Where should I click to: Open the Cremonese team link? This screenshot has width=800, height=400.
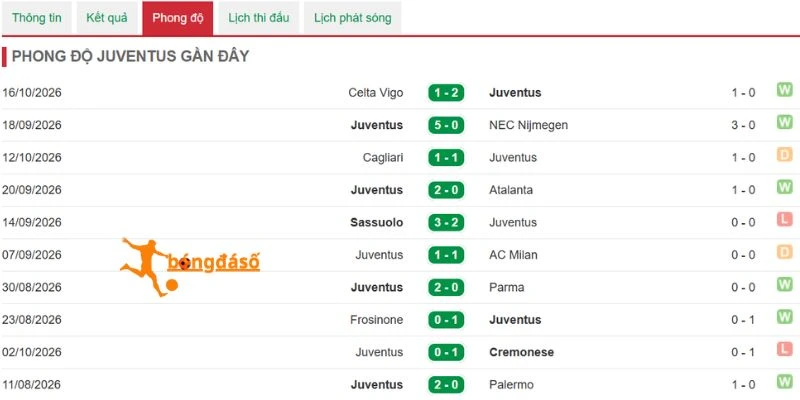click(x=521, y=352)
